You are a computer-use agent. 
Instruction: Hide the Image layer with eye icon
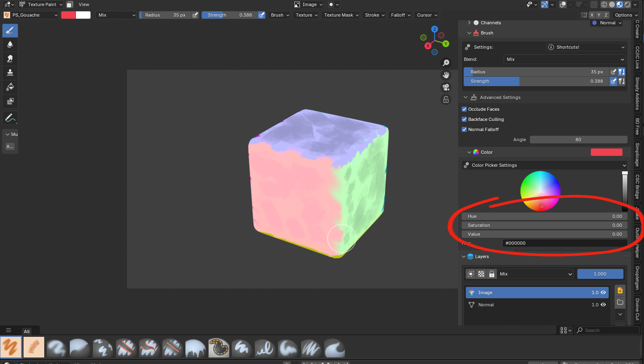pos(603,293)
